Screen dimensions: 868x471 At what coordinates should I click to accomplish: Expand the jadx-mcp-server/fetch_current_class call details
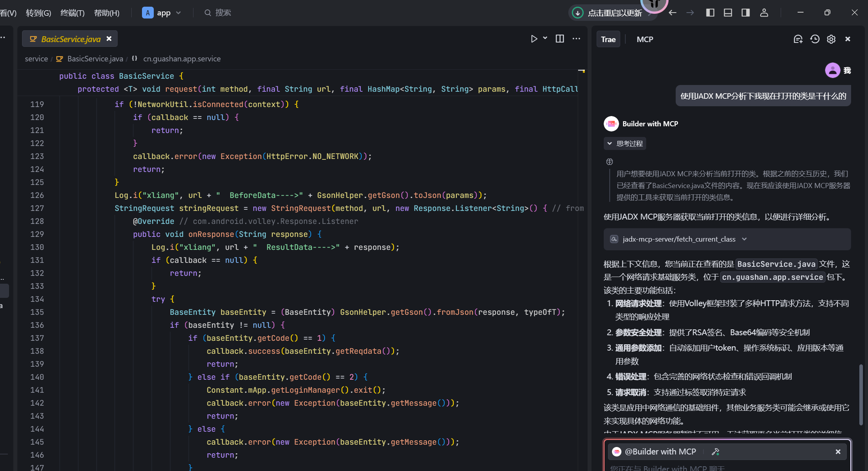[x=744, y=239]
